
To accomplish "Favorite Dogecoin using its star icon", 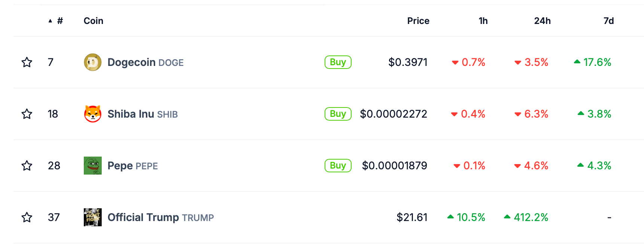I will 27,62.
